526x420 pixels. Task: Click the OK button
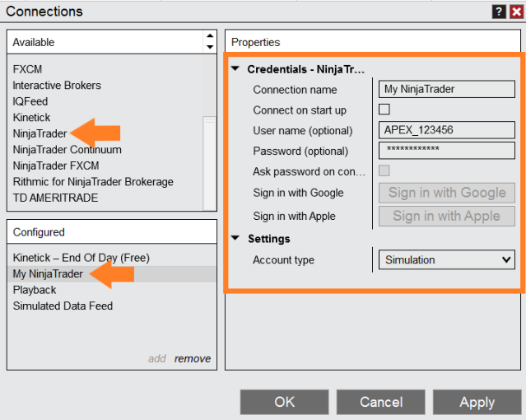285,402
